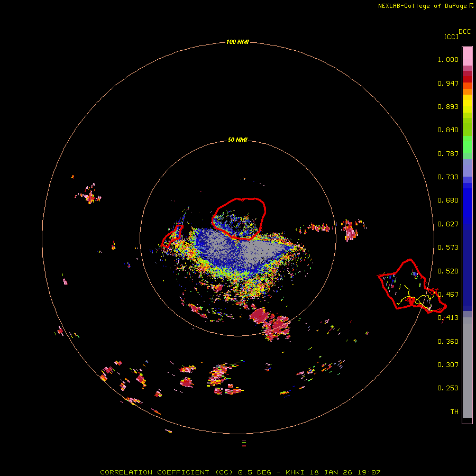The width and height of the screenshot is (476, 476).
Task: Select the 1.000 scale value
Action: (448, 59)
